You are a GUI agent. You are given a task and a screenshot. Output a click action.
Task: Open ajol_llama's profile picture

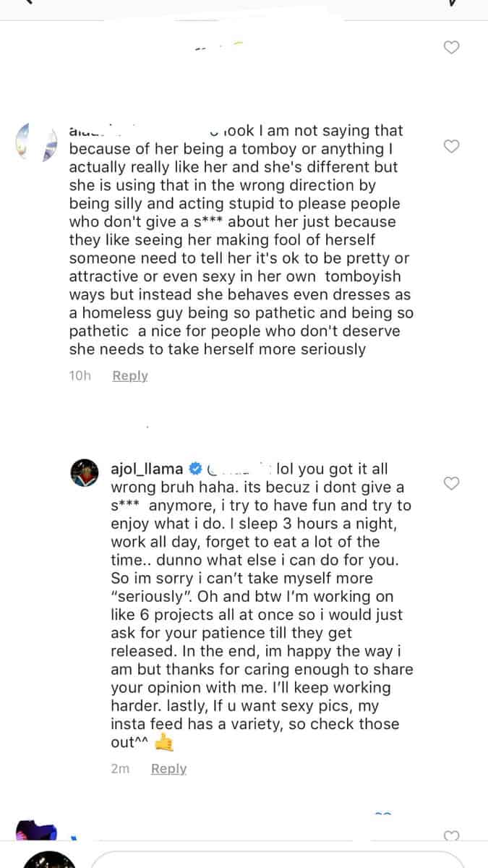pyautogui.click(x=89, y=475)
